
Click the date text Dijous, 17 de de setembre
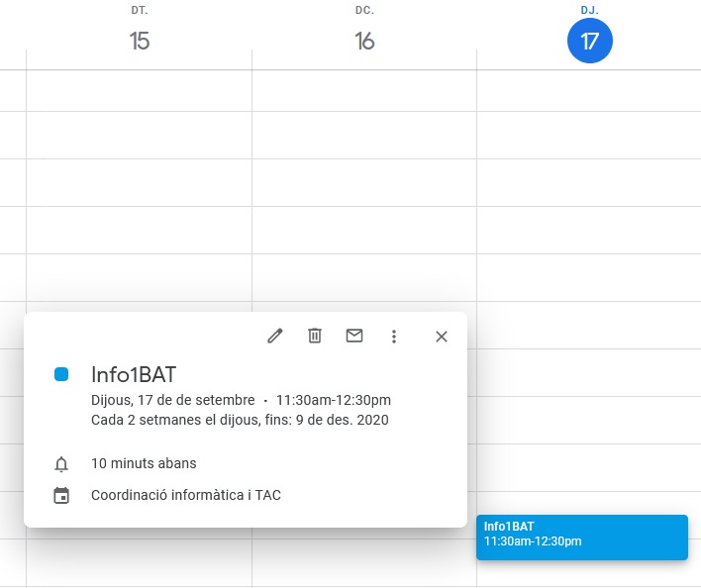click(x=173, y=400)
